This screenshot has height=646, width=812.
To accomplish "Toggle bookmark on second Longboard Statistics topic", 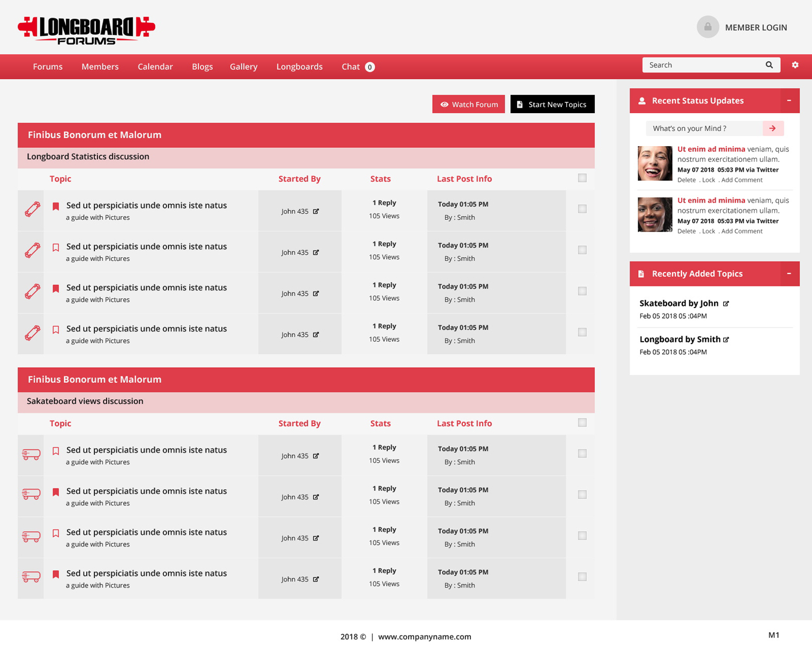I will pos(56,247).
